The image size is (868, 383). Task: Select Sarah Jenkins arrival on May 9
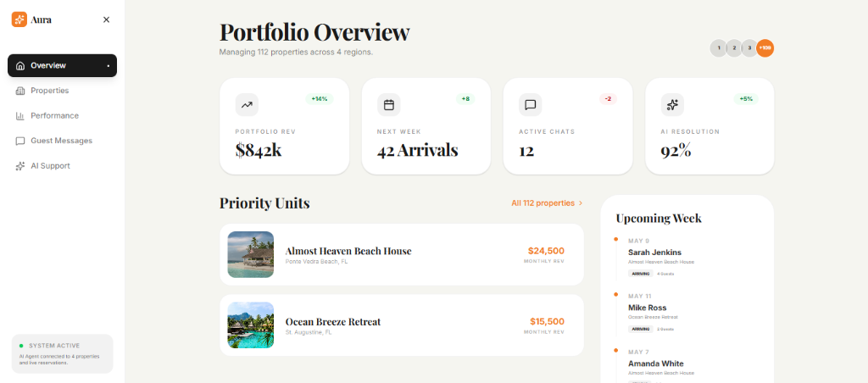coord(655,253)
